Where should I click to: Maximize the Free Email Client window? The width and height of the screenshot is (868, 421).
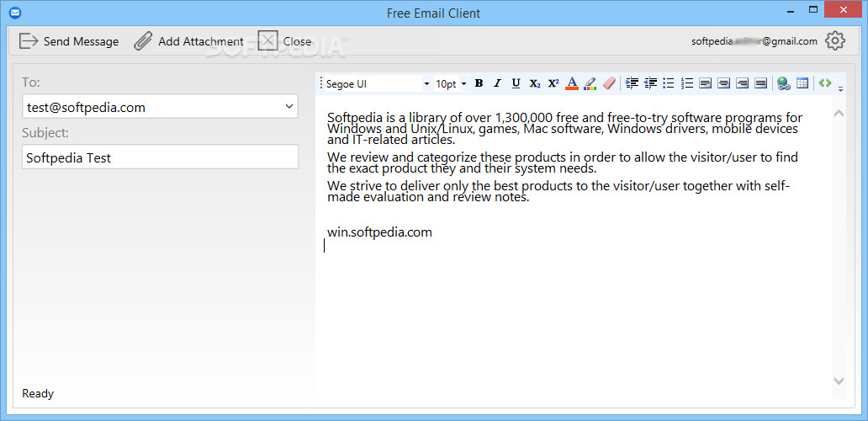(x=812, y=9)
